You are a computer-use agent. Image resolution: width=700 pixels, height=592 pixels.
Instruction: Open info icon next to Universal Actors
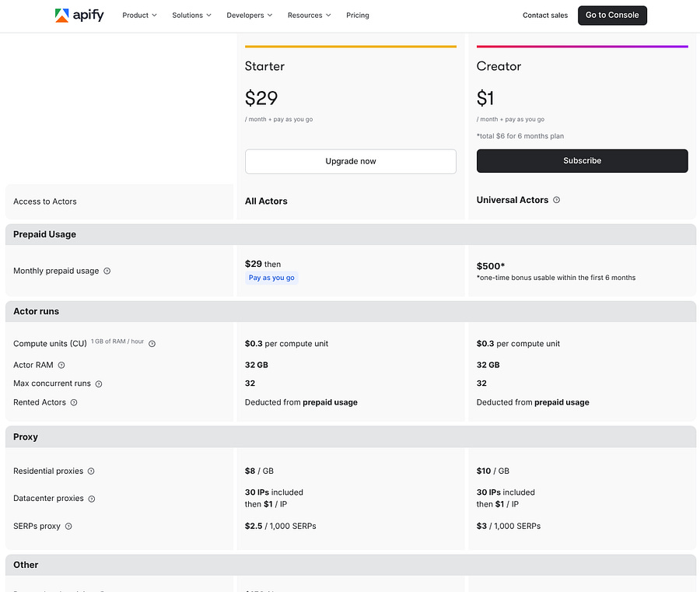tap(556, 200)
